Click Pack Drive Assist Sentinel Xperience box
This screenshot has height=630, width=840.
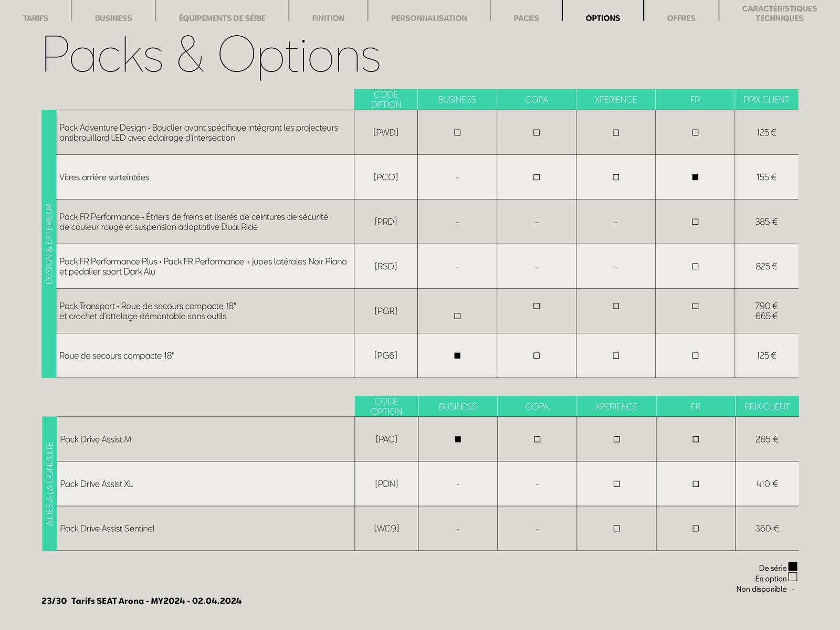[x=616, y=529]
